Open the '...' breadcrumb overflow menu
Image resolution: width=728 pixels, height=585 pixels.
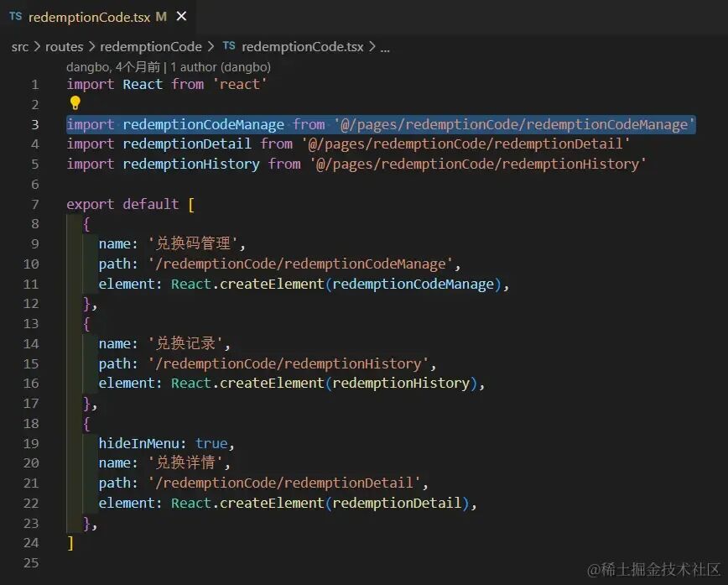384,47
